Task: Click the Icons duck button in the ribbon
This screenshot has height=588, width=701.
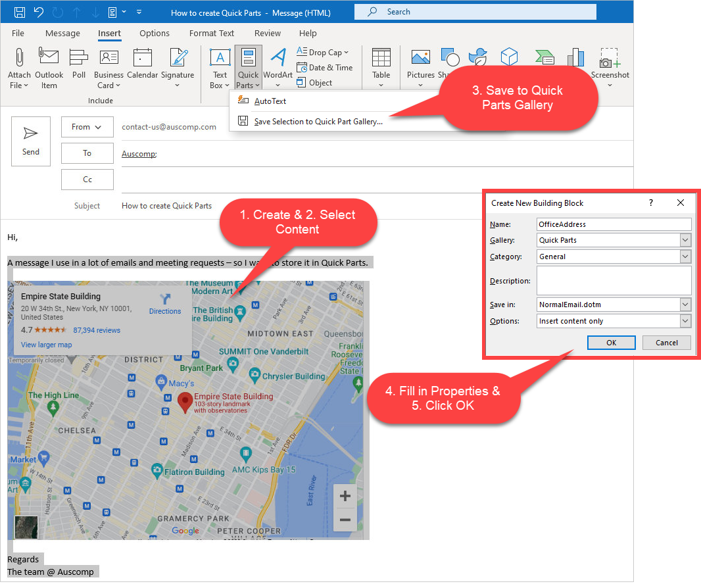Action: point(478,57)
